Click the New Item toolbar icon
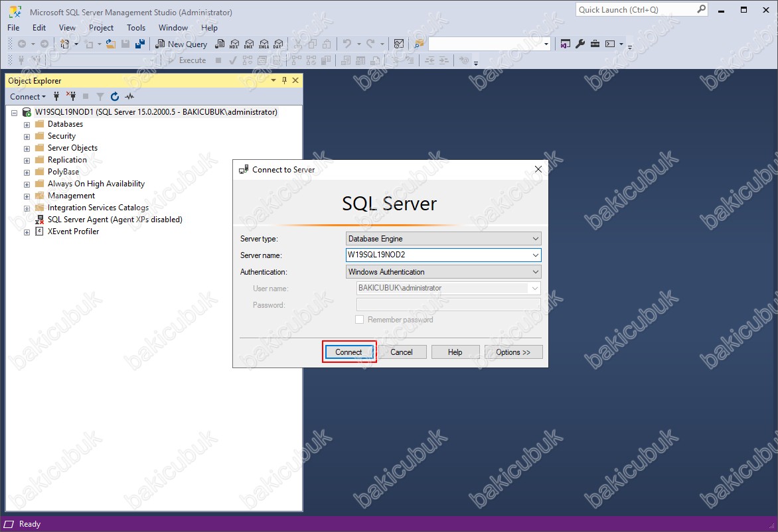778x532 pixels. (x=64, y=44)
